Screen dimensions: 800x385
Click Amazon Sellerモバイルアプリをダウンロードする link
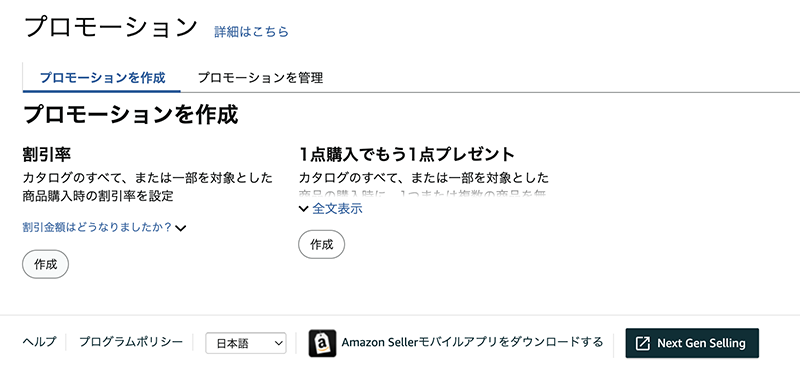tap(472, 342)
